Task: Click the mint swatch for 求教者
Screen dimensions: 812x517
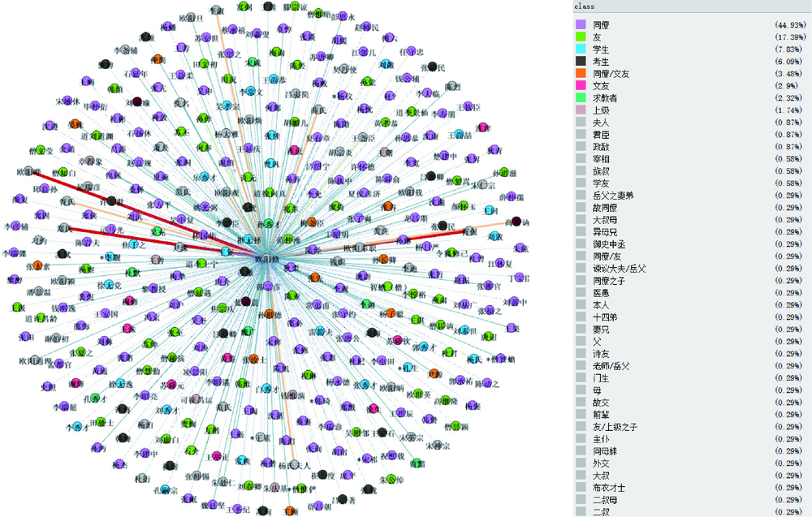Action: 581,98
